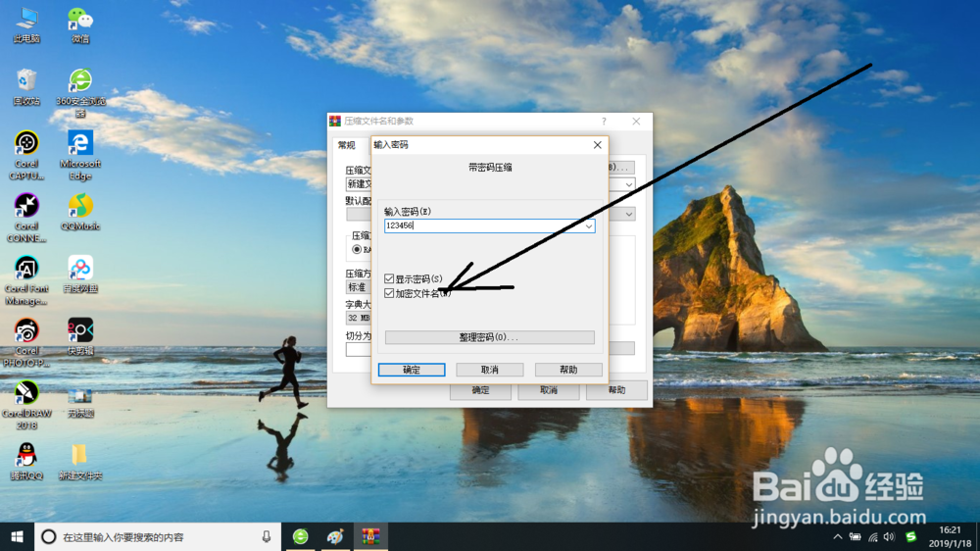Image resolution: width=980 pixels, height=551 pixels.
Task: Open the General tab in archive dialog
Action: [x=347, y=145]
